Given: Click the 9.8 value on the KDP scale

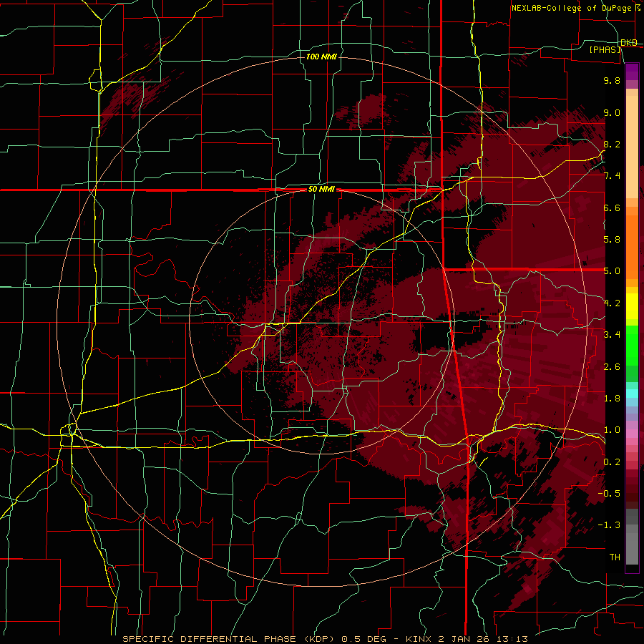Looking at the screenshot, I should pyautogui.click(x=612, y=81).
